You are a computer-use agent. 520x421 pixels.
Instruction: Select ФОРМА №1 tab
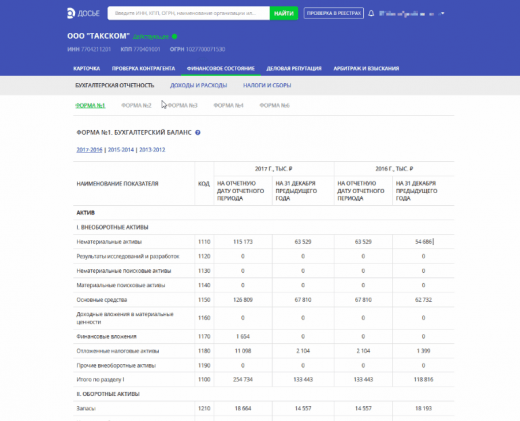[x=90, y=105]
